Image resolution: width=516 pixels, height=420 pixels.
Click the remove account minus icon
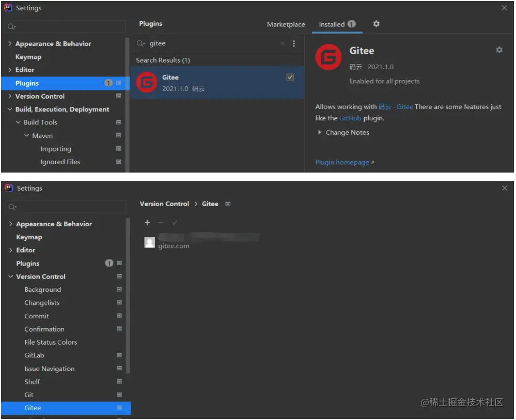point(161,223)
